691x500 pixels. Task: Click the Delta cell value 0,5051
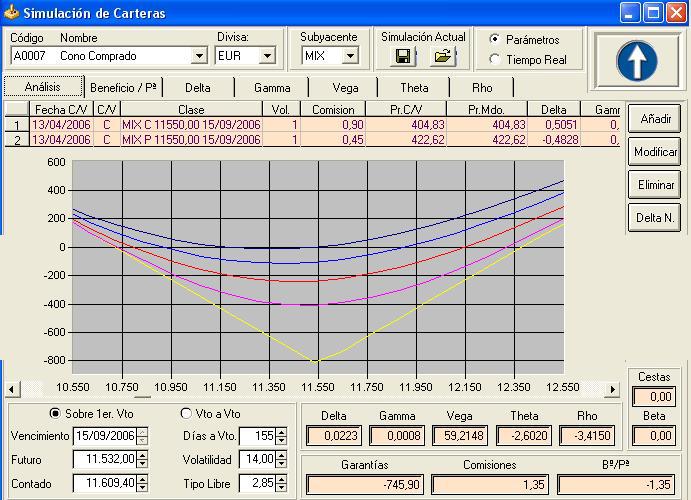coord(554,125)
